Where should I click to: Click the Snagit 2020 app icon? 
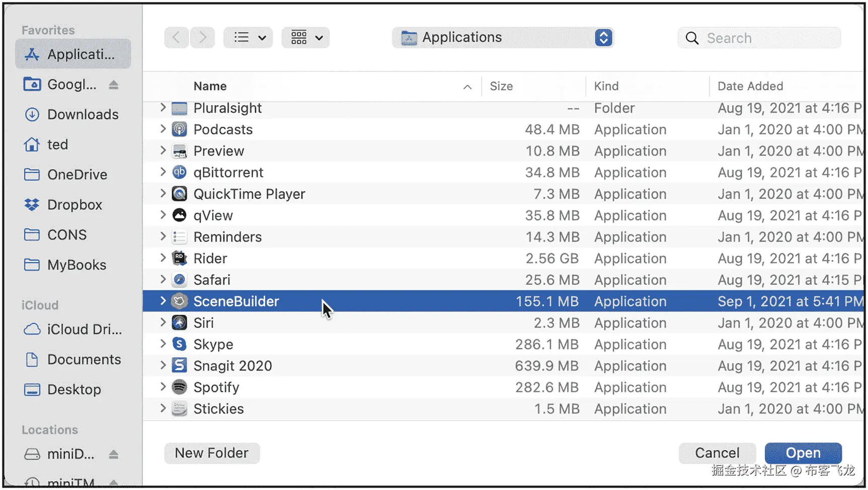(179, 366)
